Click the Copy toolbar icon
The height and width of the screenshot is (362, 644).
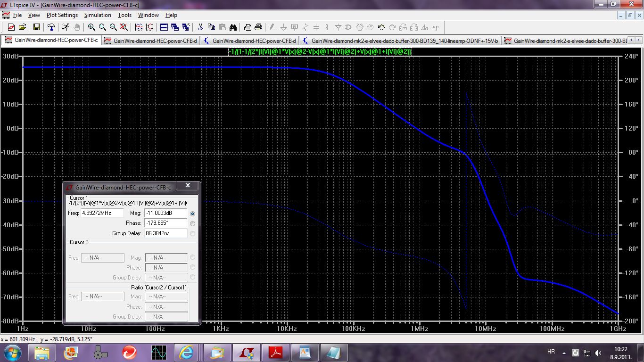pos(211,27)
